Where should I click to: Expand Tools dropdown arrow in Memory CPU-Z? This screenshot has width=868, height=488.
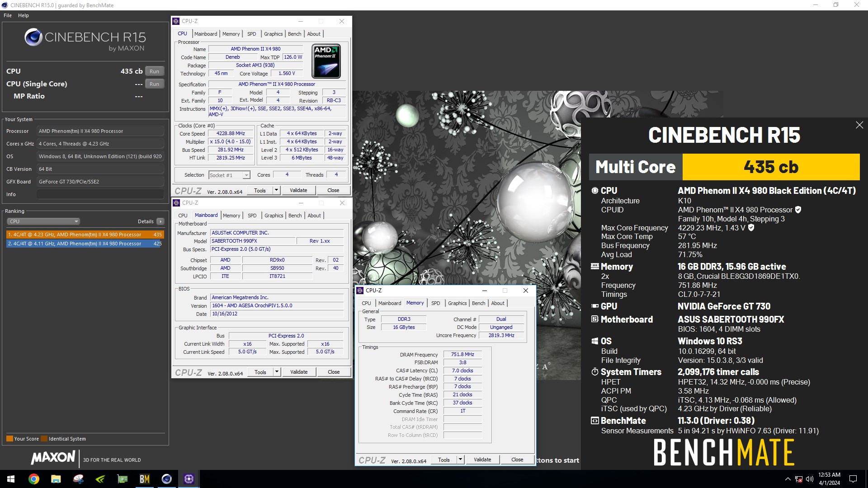460,460
